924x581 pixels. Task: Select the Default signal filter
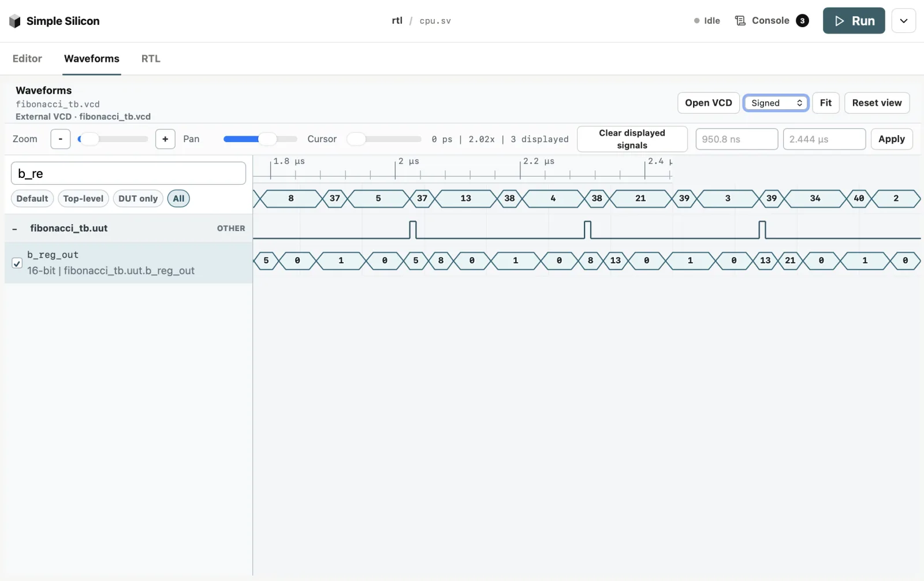click(x=32, y=199)
